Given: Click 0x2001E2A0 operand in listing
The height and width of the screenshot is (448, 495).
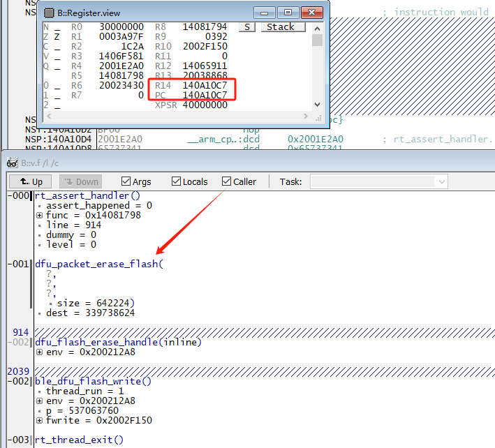Looking at the screenshot, I should tap(316, 139).
